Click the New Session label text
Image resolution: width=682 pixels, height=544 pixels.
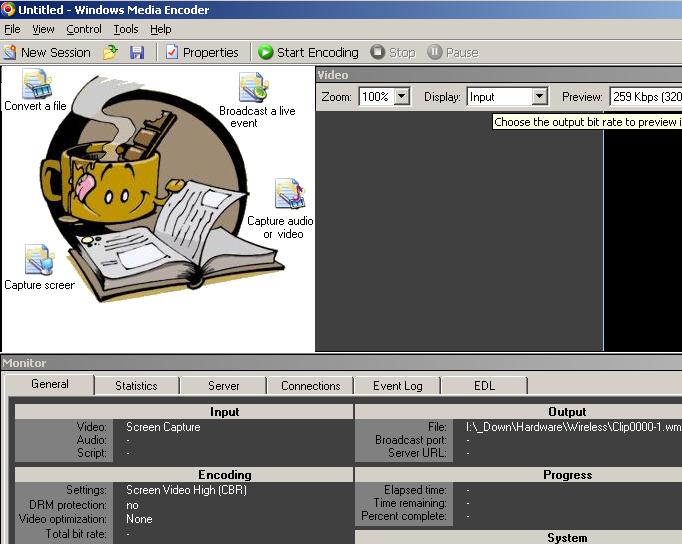tap(56, 53)
